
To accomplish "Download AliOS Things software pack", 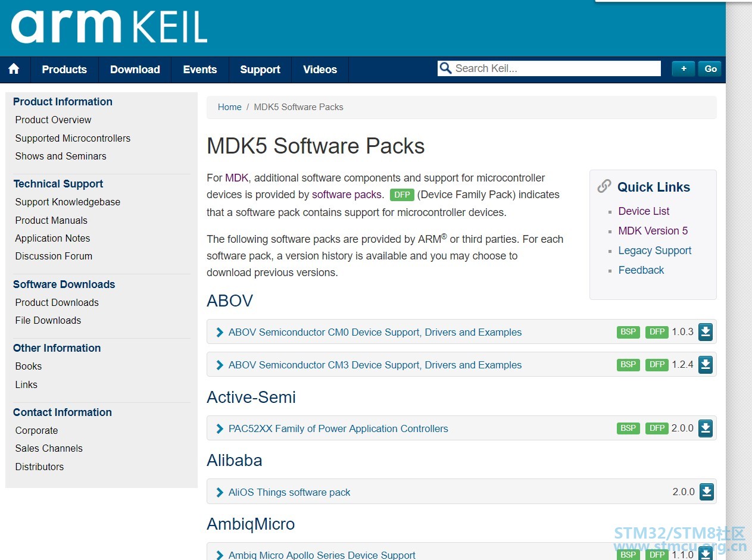I will pos(706,492).
